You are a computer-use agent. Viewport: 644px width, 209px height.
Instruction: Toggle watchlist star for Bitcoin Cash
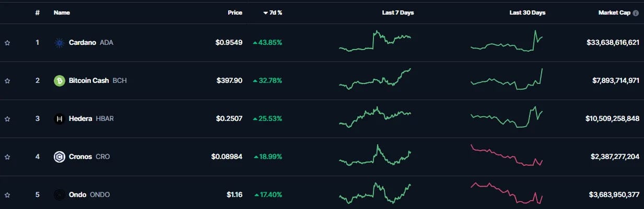coord(7,81)
